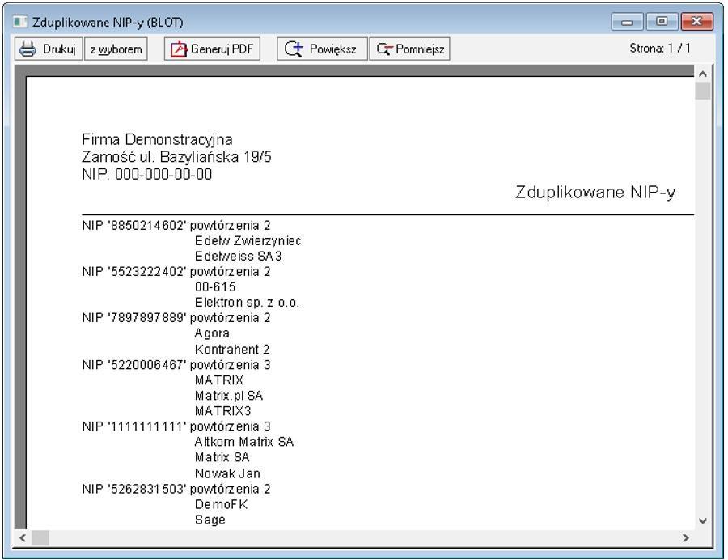
Task: Click the 'Edelw Zwierzyniec' entry
Action: click(x=248, y=240)
